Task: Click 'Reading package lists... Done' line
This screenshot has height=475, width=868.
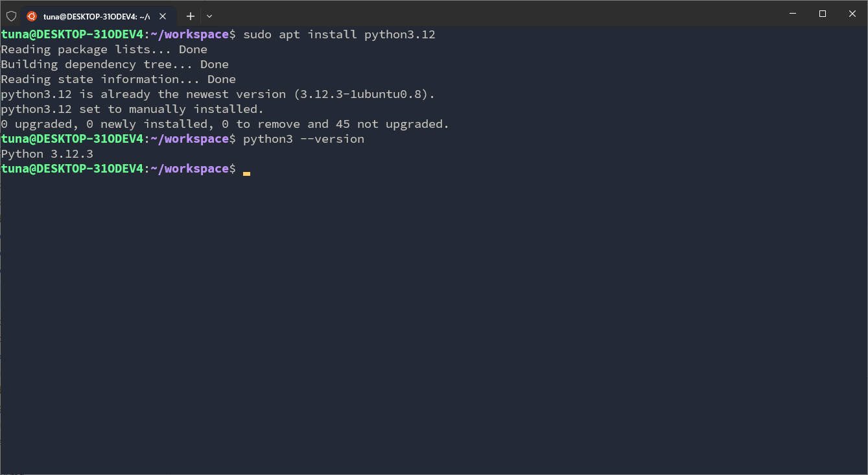Action: [104, 49]
